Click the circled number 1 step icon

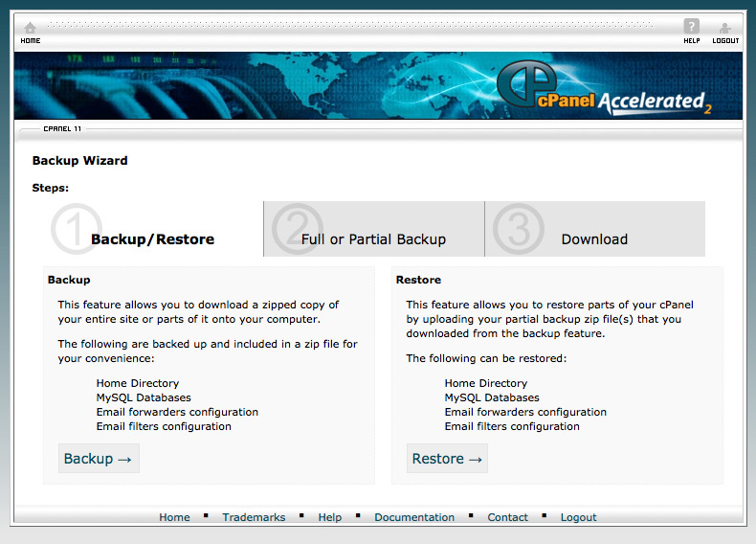(x=71, y=229)
